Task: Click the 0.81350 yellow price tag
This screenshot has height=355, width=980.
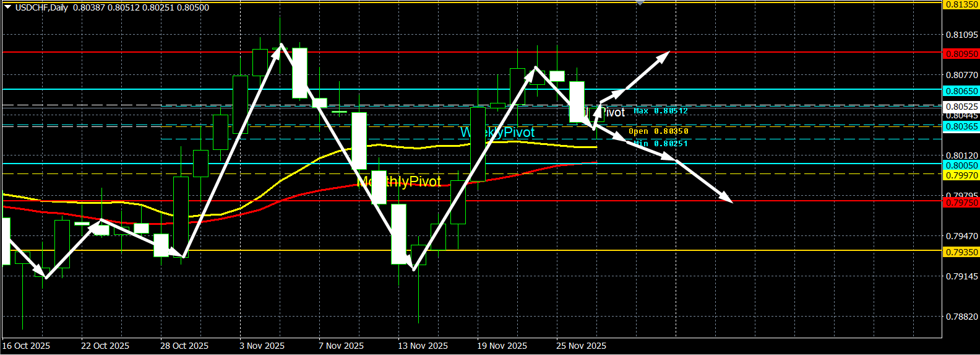Action: click(x=961, y=4)
